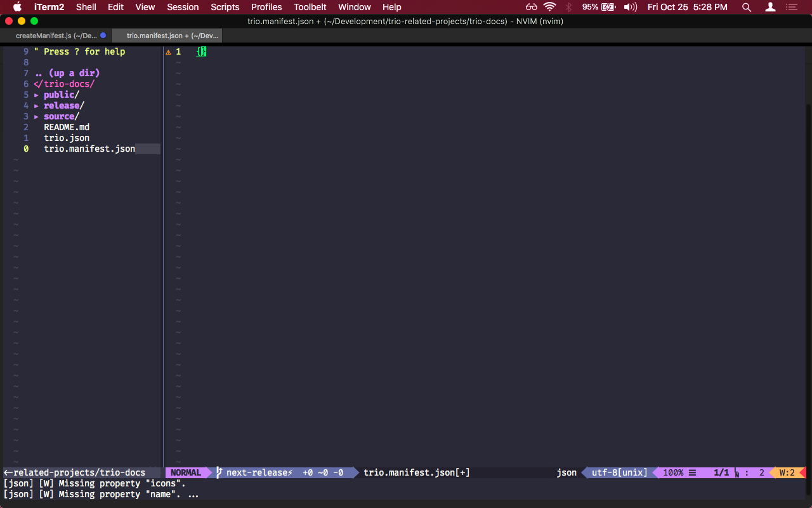Image resolution: width=812 pixels, height=508 pixels.
Task: Click trio.manifest.json[+] in the statusline
Action: pos(417,472)
